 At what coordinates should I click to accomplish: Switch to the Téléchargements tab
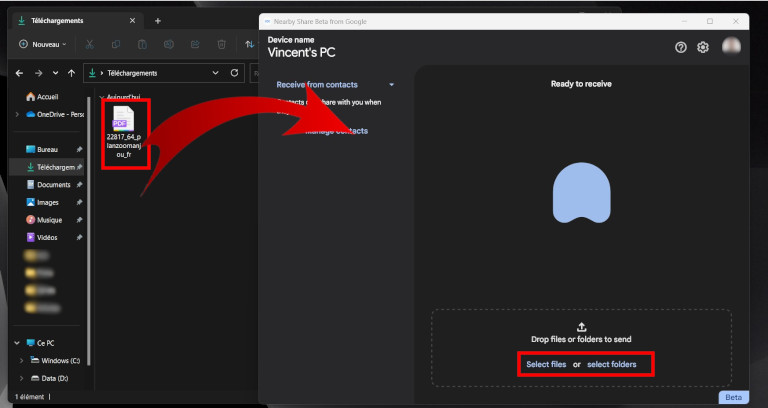(65, 20)
